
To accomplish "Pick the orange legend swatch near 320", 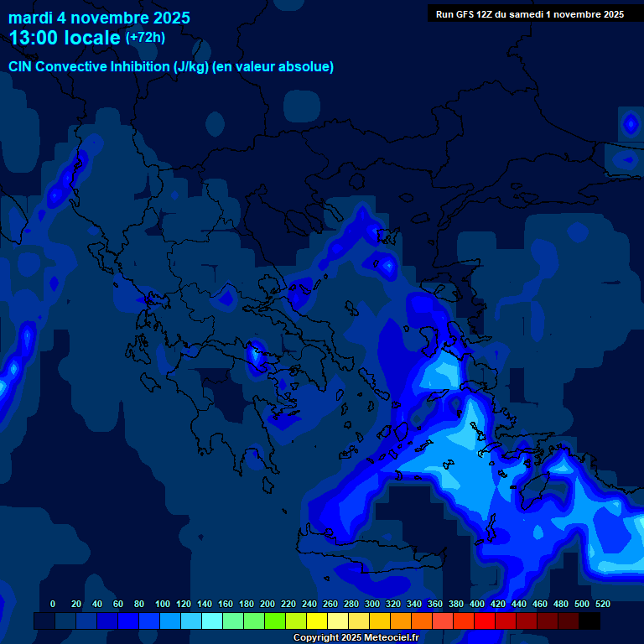I will click(401, 621).
